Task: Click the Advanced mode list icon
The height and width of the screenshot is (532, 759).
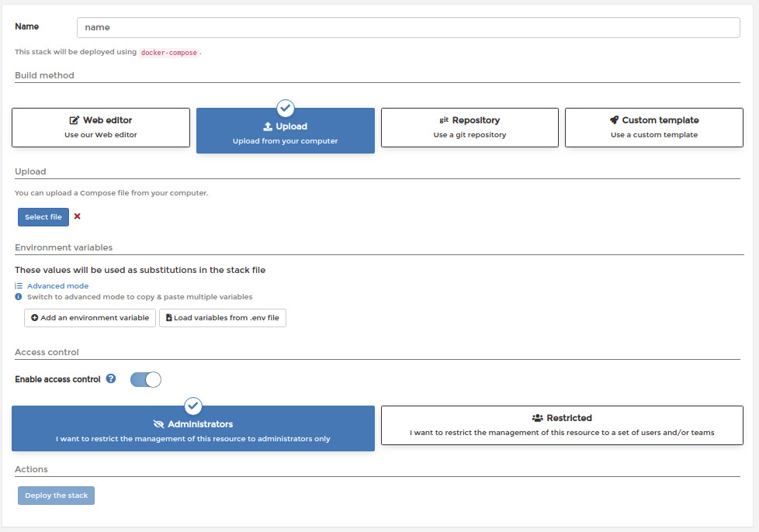Action: (19, 286)
